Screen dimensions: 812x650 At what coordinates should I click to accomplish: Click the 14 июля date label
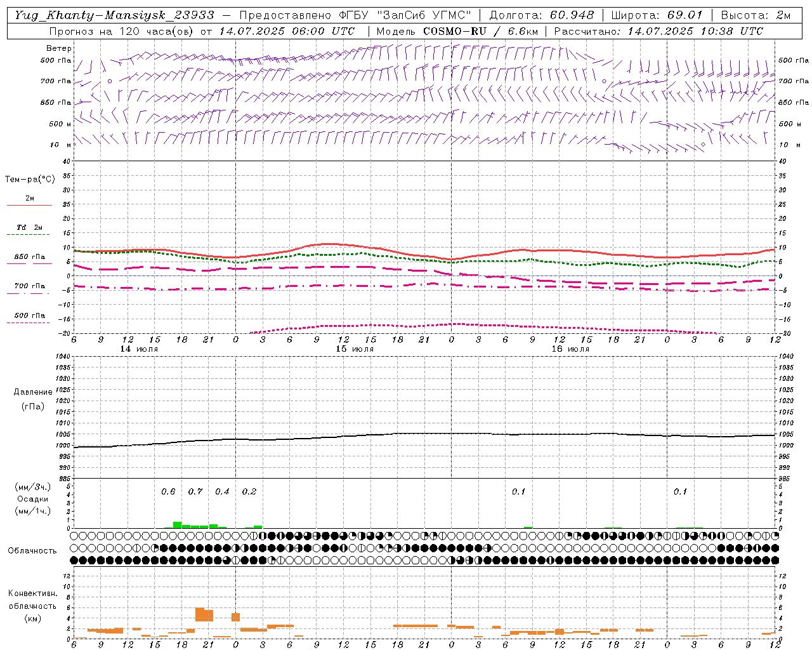tap(139, 349)
